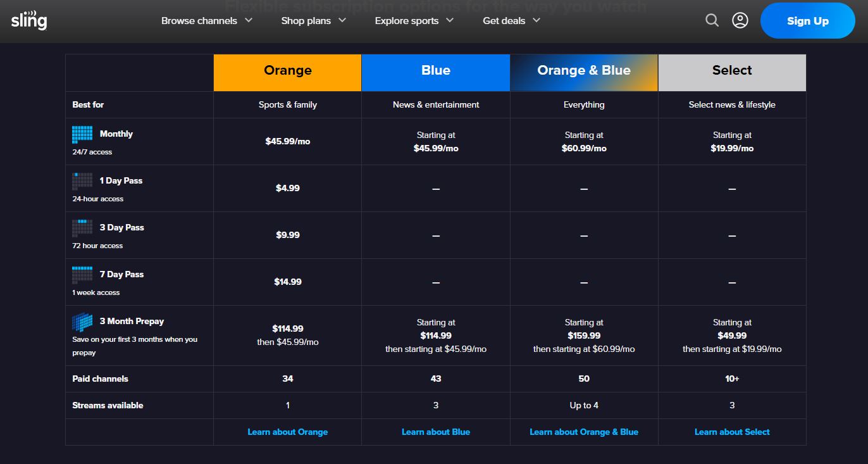The width and height of the screenshot is (868, 464).
Task: Click the Sign Up button
Action: [x=808, y=21]
